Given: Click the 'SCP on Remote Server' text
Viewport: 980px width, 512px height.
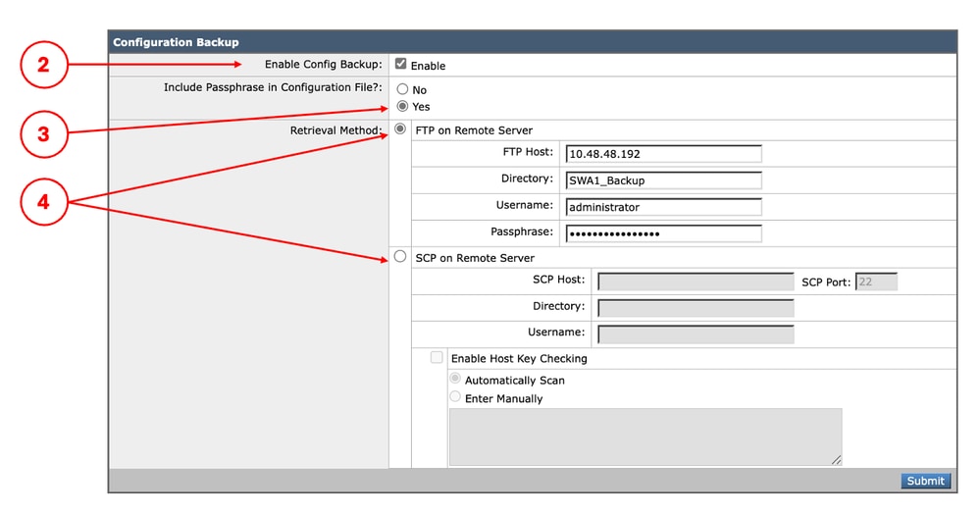Looking at the screenshot, I should point(475,258).
